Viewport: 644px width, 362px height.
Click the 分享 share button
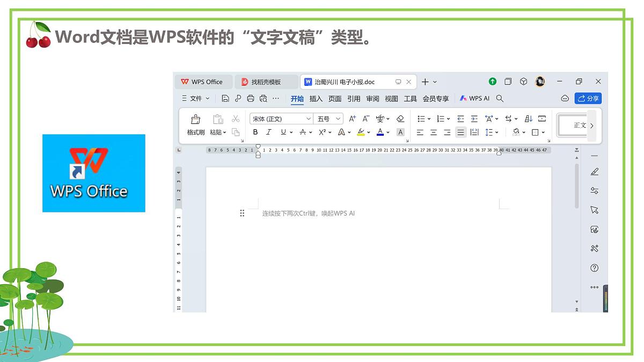[588, 98]
